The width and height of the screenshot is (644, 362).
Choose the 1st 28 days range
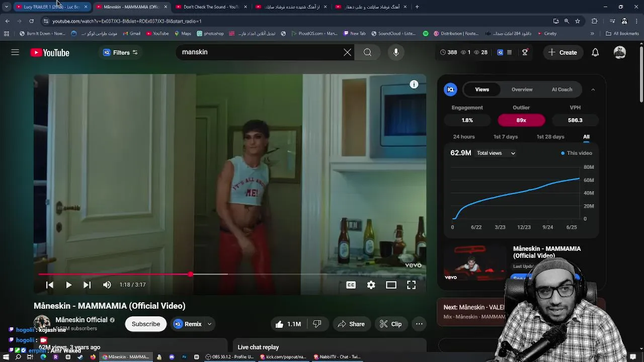550,137
